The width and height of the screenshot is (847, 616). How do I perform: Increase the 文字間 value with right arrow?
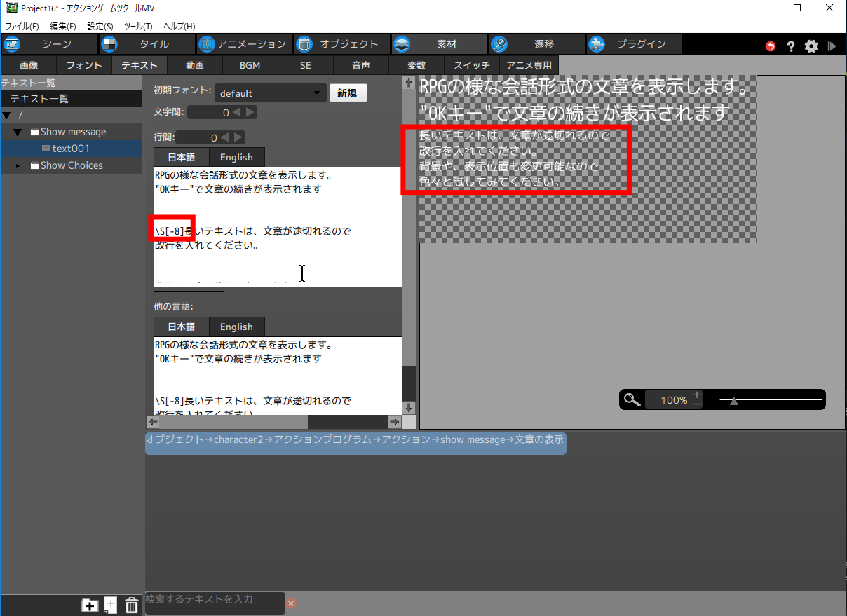pos(250,112)
